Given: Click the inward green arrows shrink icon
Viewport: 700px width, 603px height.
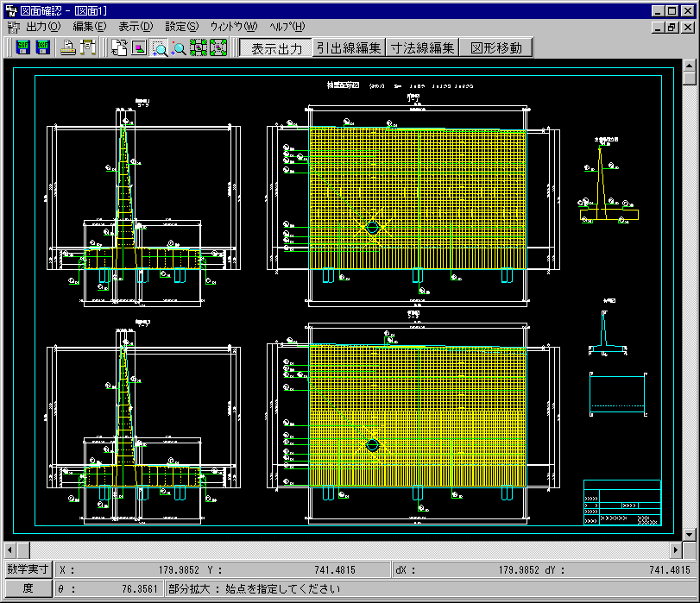Looking at the screenshot, I should [199, 47].
